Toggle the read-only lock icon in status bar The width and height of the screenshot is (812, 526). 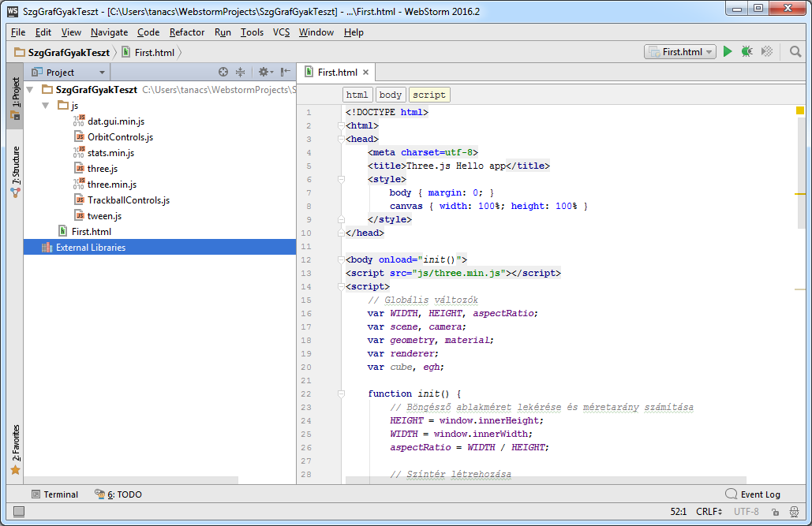click(775, 512)
